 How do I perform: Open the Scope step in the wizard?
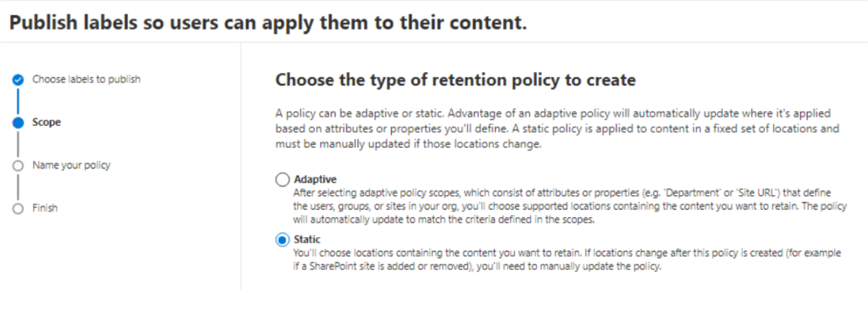click(47, 122)
